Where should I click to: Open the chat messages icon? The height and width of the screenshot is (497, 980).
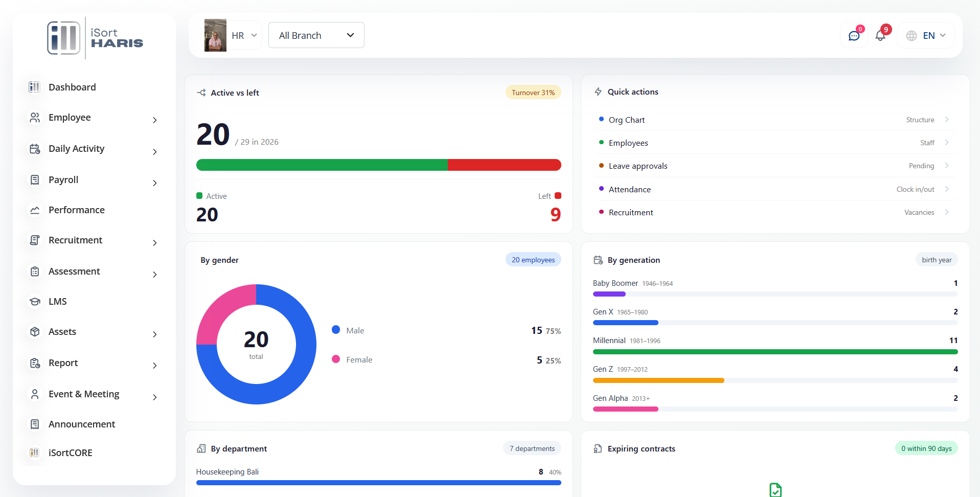coord(854,36)
